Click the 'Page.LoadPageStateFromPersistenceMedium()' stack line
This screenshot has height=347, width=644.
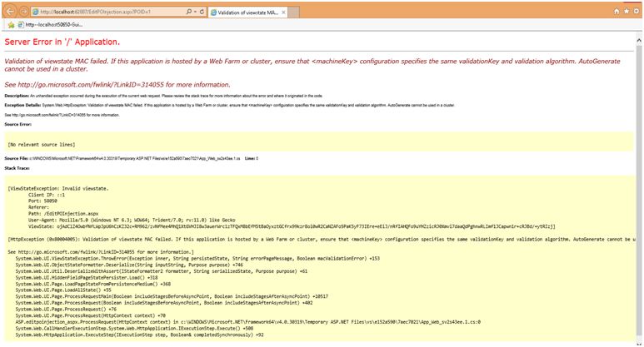click(x=93, y=284)
